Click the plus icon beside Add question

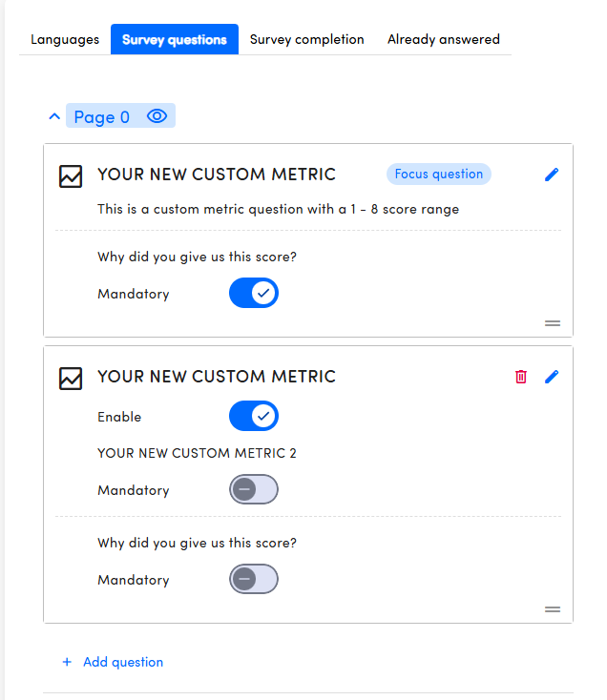67,662
